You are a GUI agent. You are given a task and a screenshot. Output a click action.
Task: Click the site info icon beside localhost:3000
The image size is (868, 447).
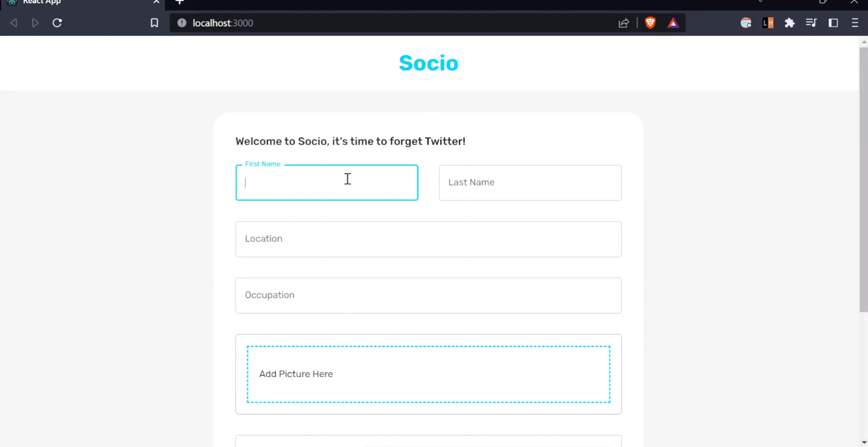coord(181,23)
